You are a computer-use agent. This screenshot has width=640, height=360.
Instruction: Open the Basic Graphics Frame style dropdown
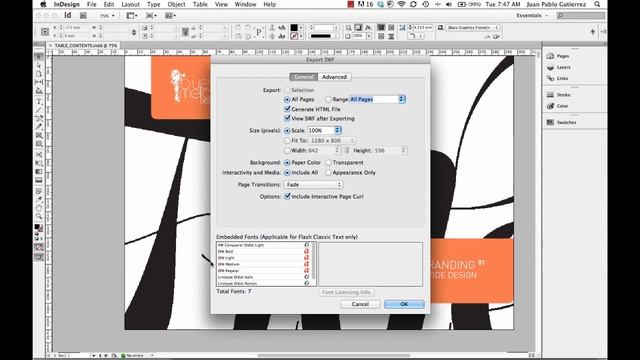pos(473,27)
